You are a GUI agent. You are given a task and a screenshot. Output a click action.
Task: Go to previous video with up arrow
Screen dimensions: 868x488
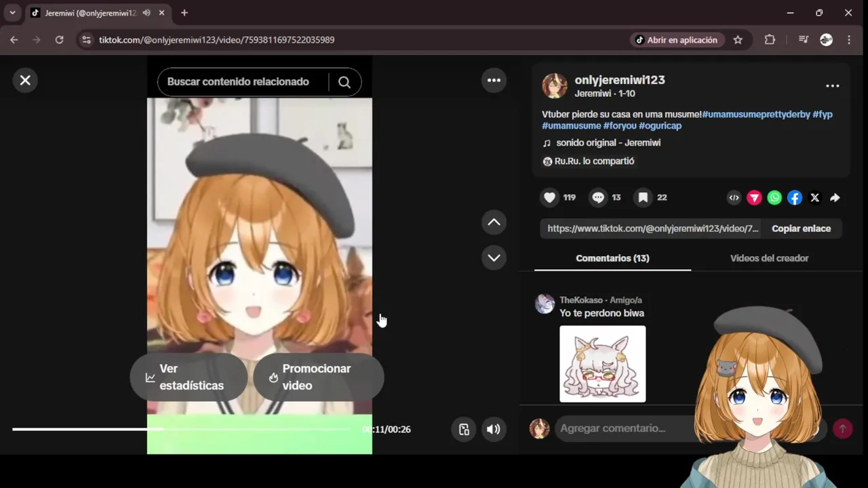pos(494,222)
